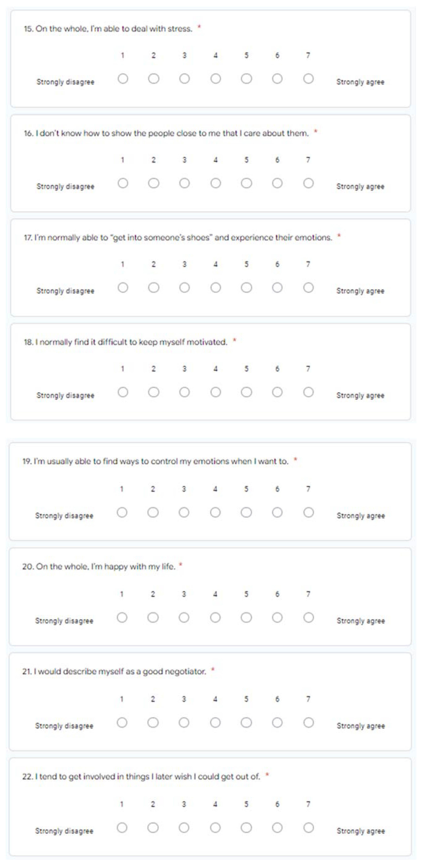
Task: Select rating 2 for question 22
Action: point(153,828)
